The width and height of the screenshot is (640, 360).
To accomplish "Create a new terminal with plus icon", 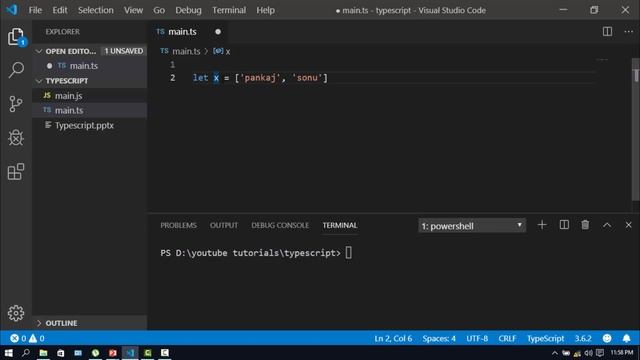I will [x=542, y=225].
